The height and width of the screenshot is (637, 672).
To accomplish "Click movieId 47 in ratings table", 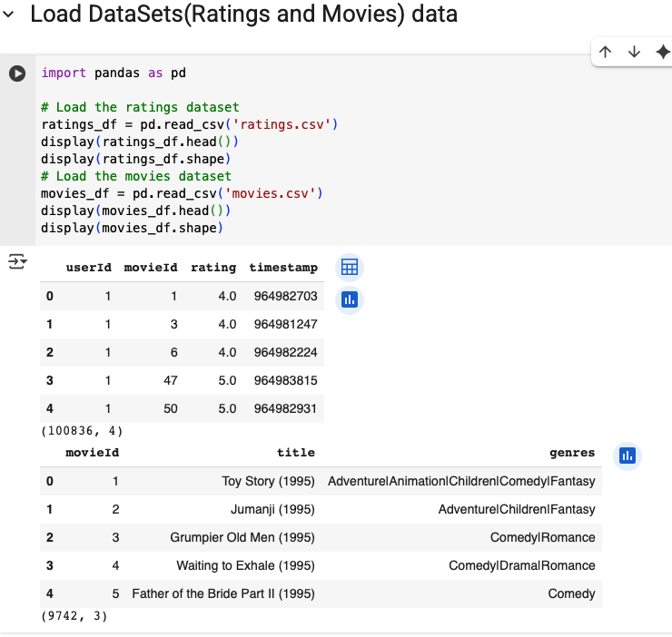I will click(170, 380).
